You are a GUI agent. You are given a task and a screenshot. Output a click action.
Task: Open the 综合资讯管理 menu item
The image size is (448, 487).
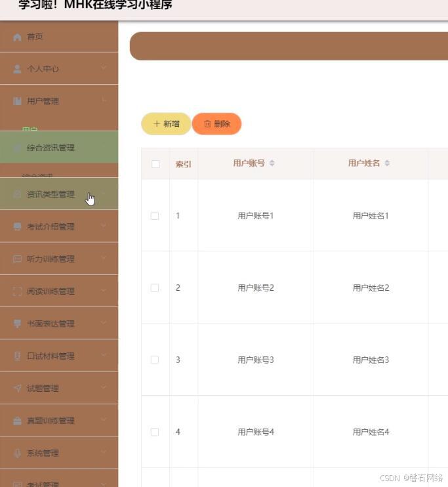[x=59, y=147]
